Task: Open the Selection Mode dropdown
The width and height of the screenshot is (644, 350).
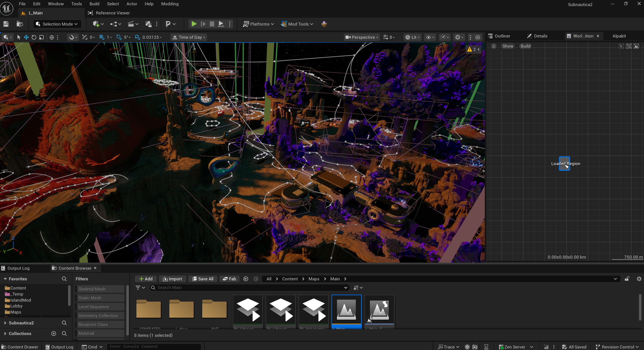Action: [57, 24]
